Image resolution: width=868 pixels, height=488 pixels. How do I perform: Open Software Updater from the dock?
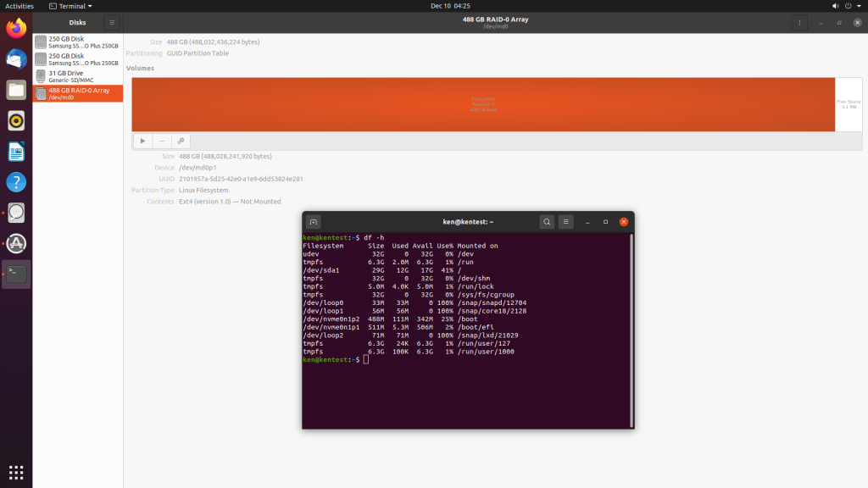pos(16,243)
